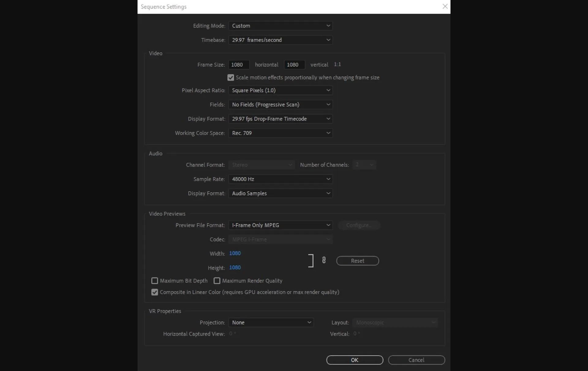This screenshot has height=371, width=588.
Task: Open the Editing Mode dropdown
Action: tap(280, 26)
